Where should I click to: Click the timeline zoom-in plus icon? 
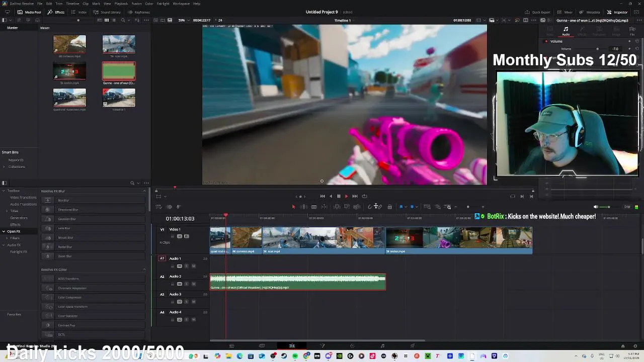(483, 207)
